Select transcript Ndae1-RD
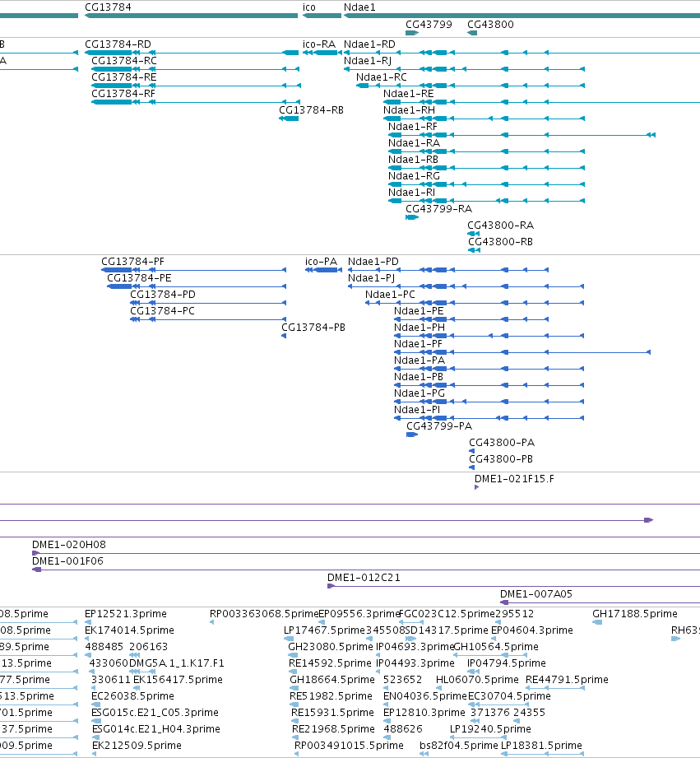Screen dimensions: 700x758 (522, 53)
